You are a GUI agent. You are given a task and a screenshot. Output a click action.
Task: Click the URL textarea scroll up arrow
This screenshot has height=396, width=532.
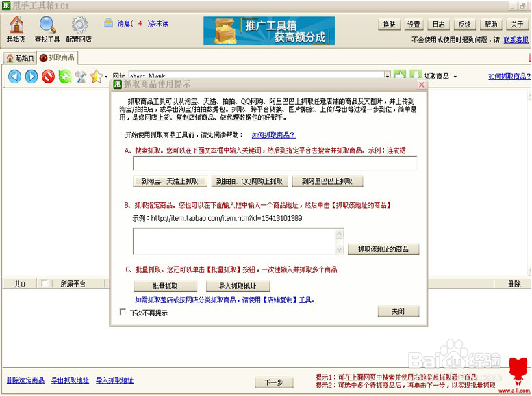[x=340, y=234]
